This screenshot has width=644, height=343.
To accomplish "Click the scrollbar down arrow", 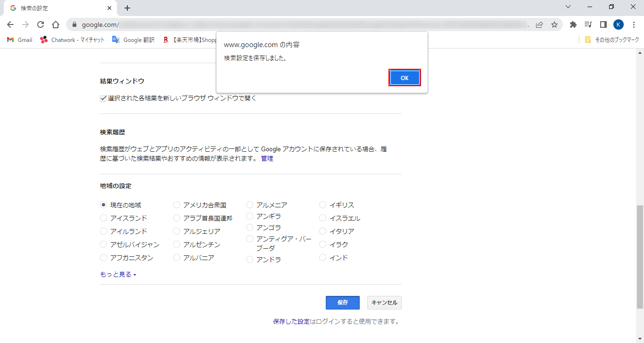I will [639, 339].
